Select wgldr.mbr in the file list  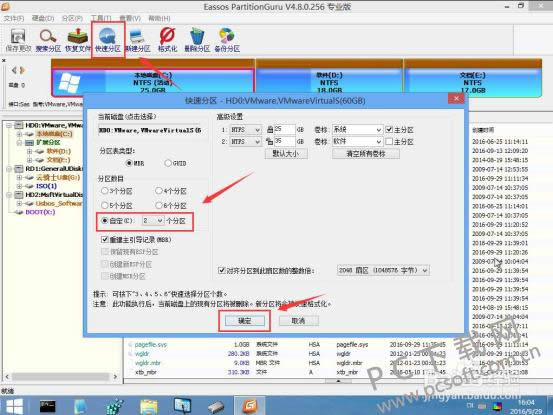pyautogui.click(x=148, y=363)
